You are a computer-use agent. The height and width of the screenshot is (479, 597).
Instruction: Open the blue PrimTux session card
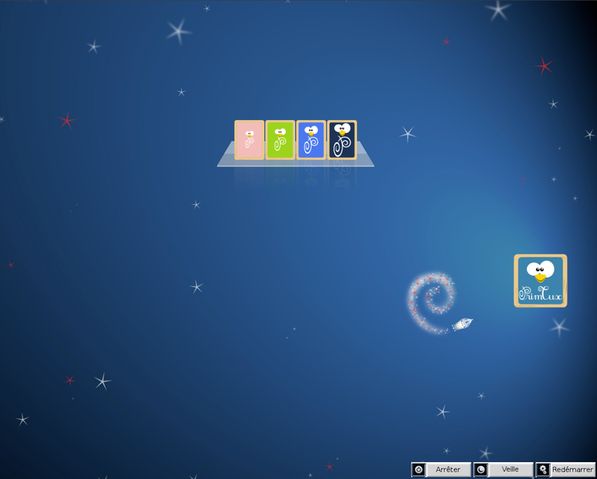[x=311, y=140]
